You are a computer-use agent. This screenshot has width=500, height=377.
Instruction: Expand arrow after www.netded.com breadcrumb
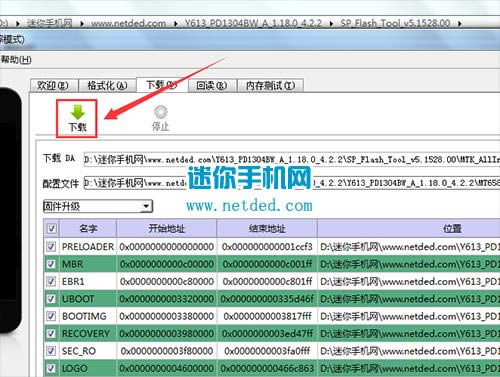[176, 24]
